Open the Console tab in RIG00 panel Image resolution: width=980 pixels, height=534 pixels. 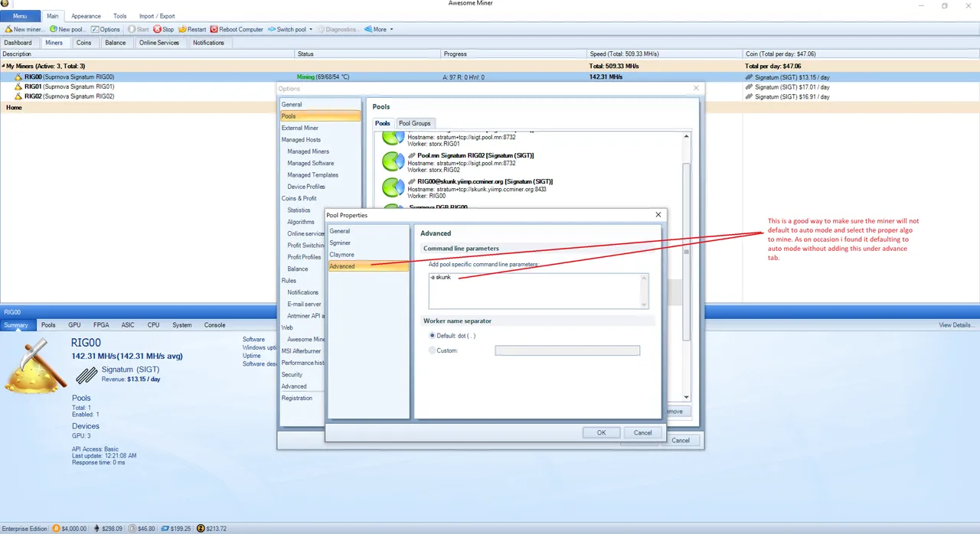coord(214,325)
